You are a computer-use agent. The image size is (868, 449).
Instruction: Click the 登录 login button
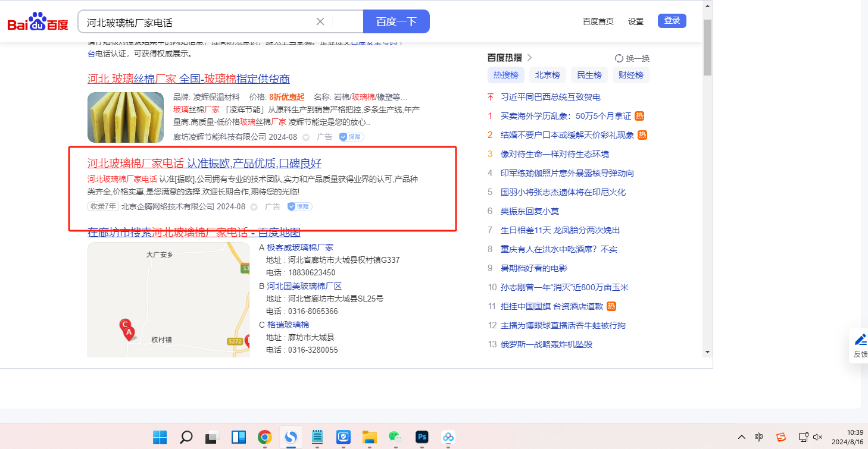click(x=672, y=21)
